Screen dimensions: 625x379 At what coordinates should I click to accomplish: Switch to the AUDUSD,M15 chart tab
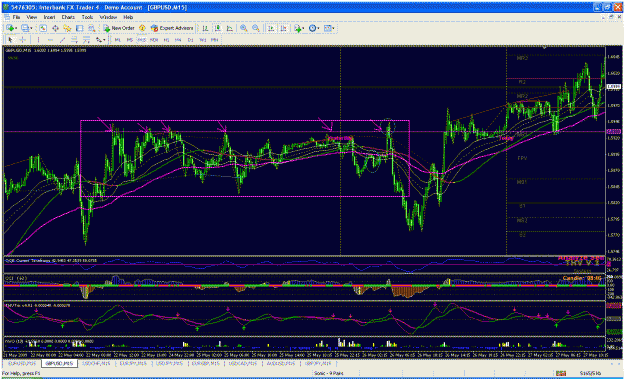[x=280, y=363]
